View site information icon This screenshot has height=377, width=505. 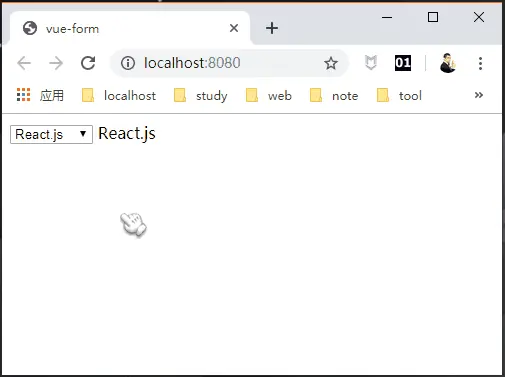[128, 63]
